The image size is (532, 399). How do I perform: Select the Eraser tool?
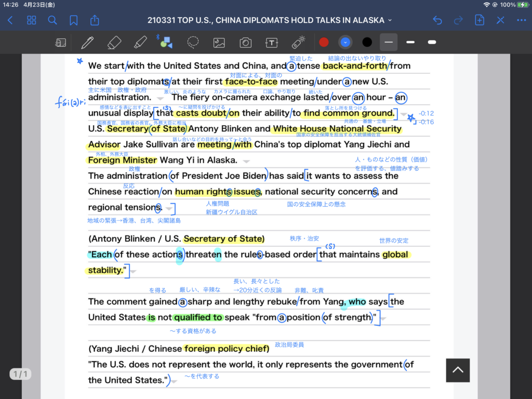[x=114, y=43]
